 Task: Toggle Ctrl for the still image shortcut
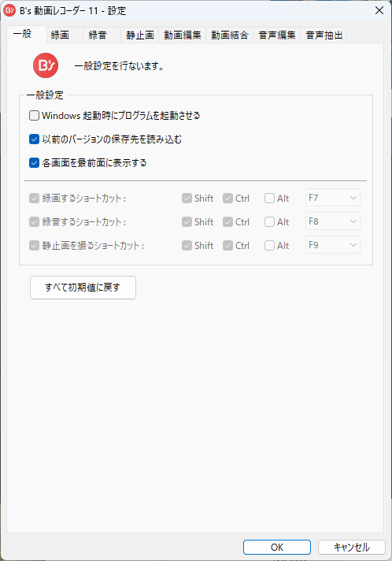click(x=227, y=246)
